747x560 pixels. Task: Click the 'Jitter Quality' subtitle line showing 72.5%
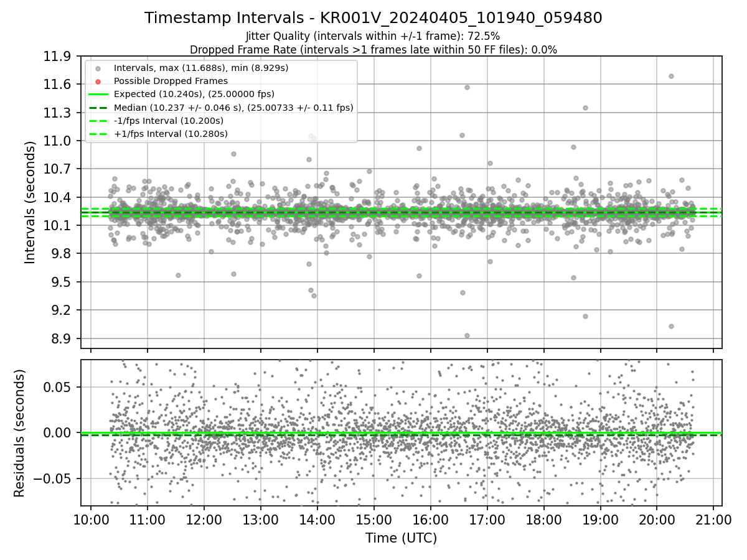[373, 36]
